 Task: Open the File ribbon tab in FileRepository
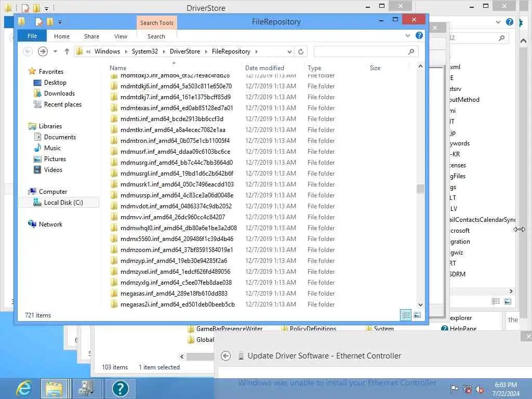coord(32,36)
